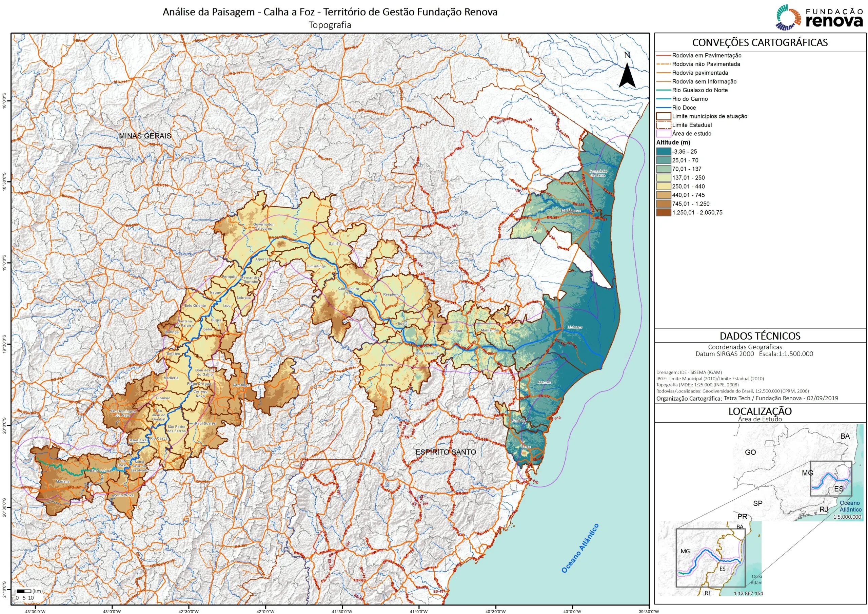The image size is (868, 614).
Task: Click the Área de estudo legend box
Action: pyautogui.click(x=664, y=134)
